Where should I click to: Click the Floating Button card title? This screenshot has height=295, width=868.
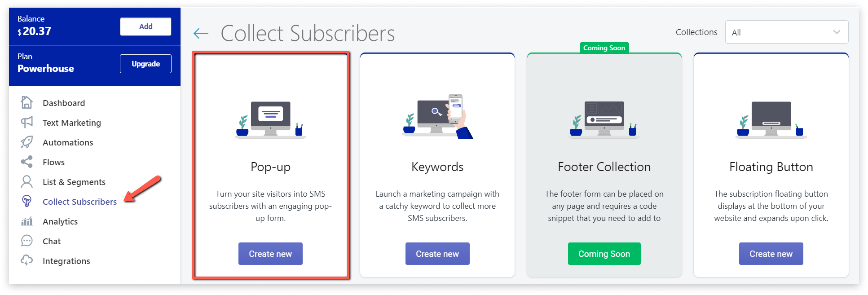point(771,167)
